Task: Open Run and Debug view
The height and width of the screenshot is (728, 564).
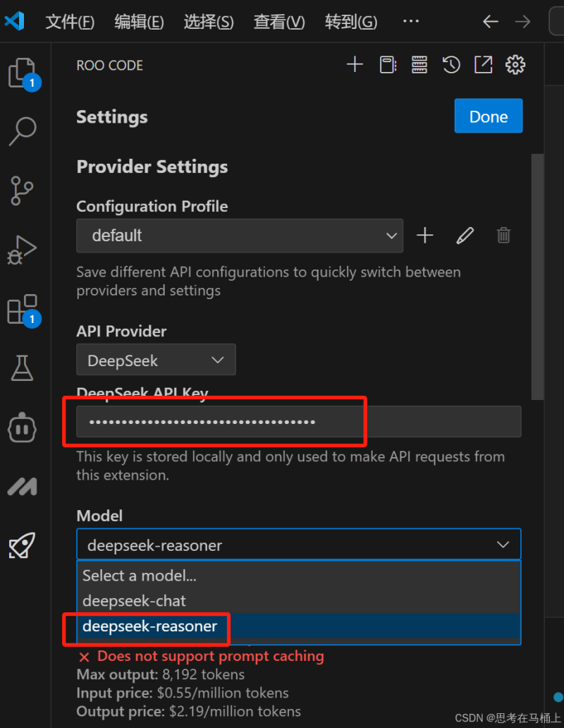Action: [22, 250]
